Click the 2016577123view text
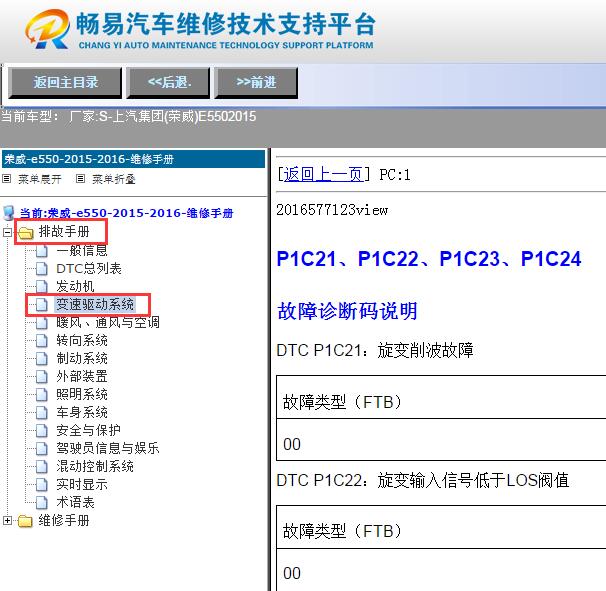This screenshot has width=606, height=591. tap(332, 210)
